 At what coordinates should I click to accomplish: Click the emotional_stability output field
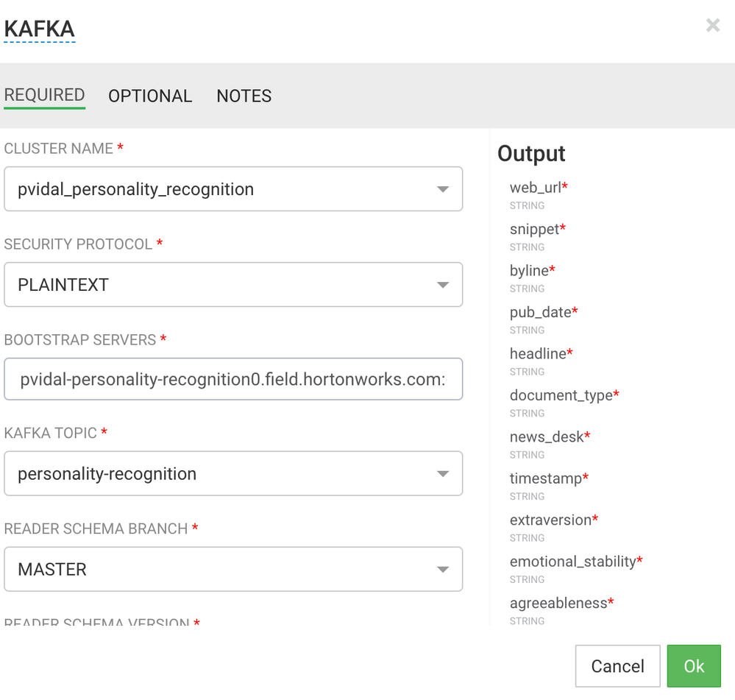[x=573, y=562]
